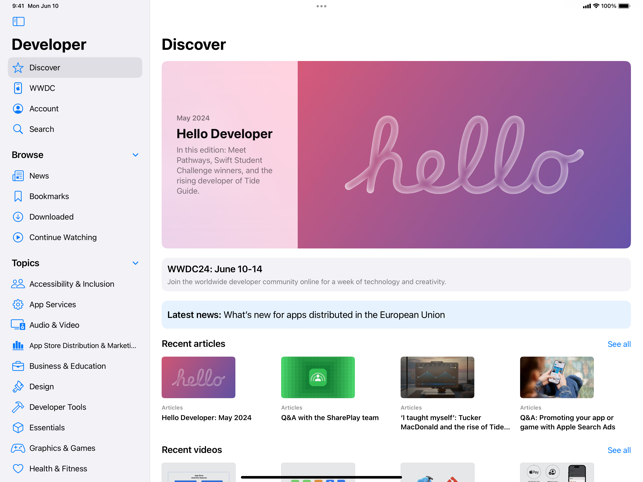Open App Store Distribution & Marketing topic

[x=75, y=345]
